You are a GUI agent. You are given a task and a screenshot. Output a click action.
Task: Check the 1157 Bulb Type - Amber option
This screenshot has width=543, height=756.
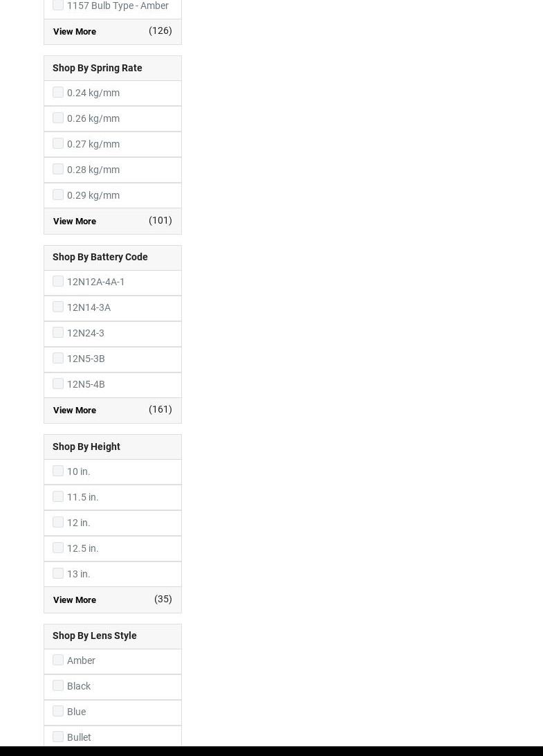pyautogui.click(x=58, y=6)
